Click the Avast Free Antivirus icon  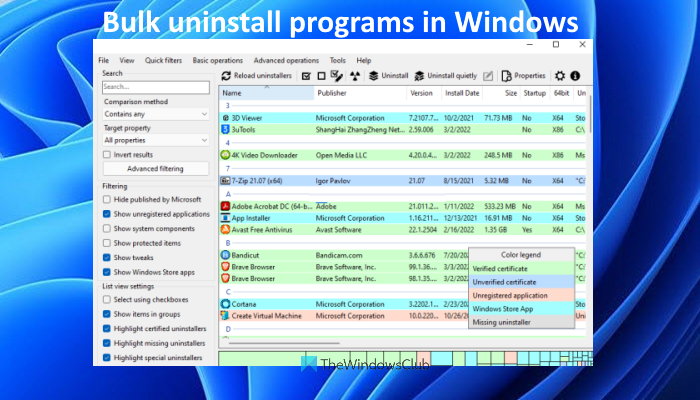[x=225, y=229]
